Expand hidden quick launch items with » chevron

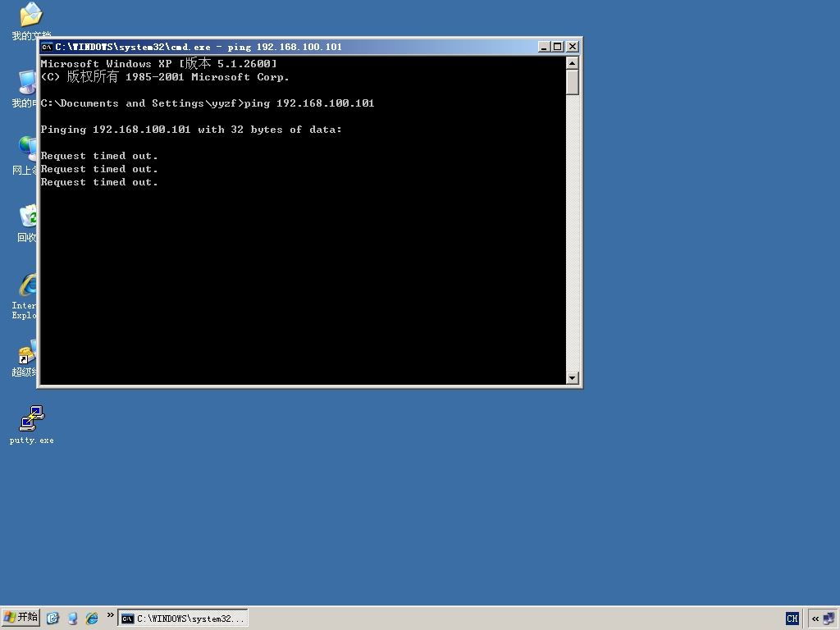tap(111, 615)
